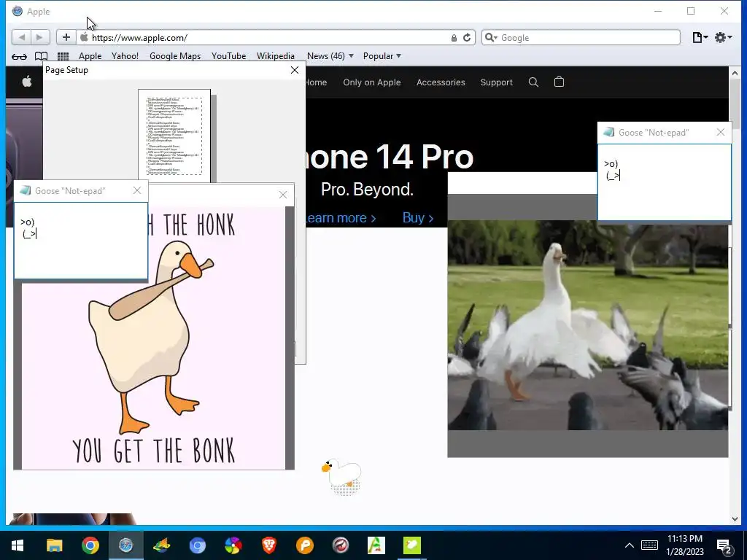
Task: Close right Goose Not-epad window
Action: 720,133
